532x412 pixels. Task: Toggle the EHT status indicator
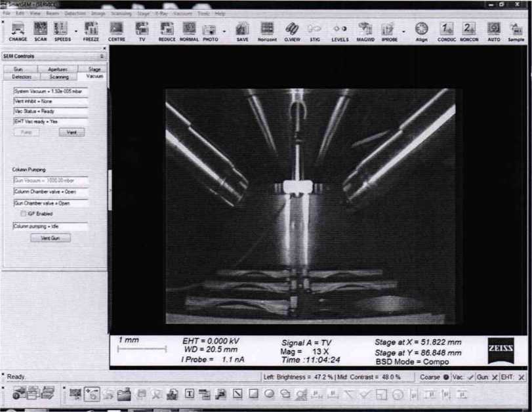coord(522,377)
